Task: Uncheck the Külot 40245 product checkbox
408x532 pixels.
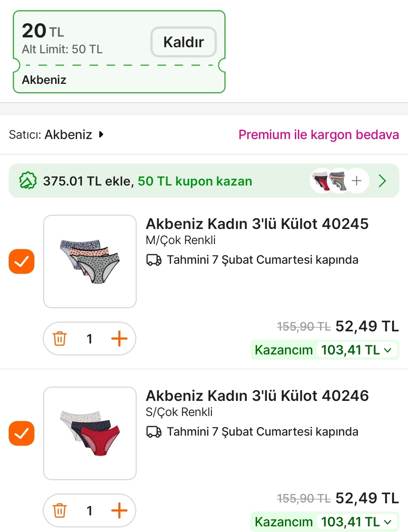Action: point(22,261)
